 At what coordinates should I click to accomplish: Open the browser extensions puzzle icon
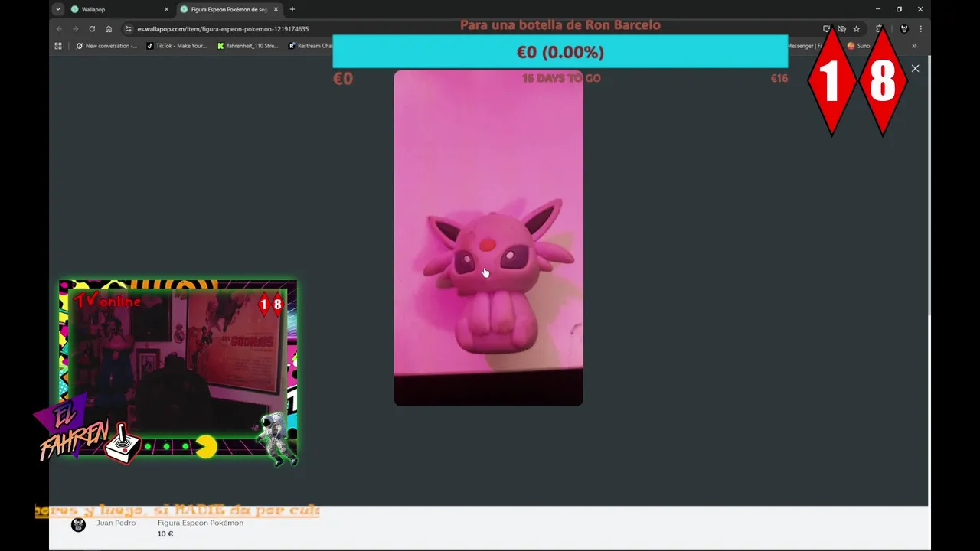point(879,29)
